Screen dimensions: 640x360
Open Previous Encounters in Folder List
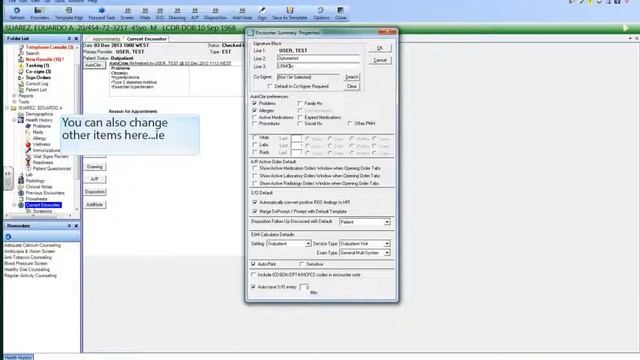pos(45,193)
